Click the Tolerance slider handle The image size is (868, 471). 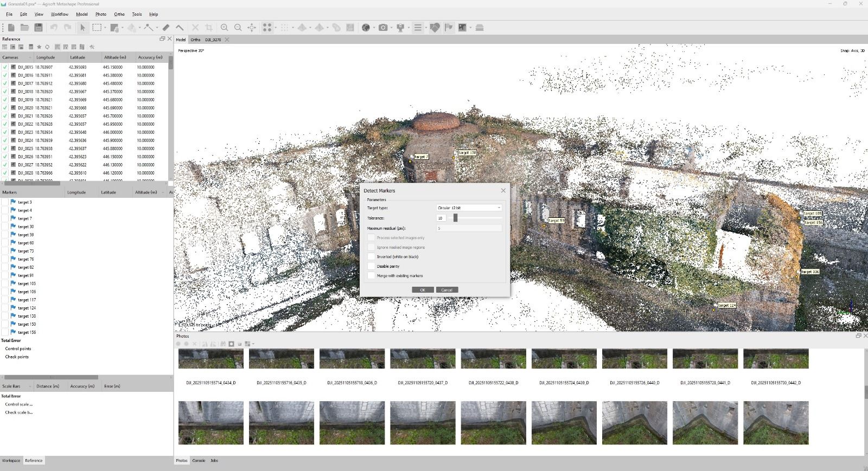click(455, 218)
